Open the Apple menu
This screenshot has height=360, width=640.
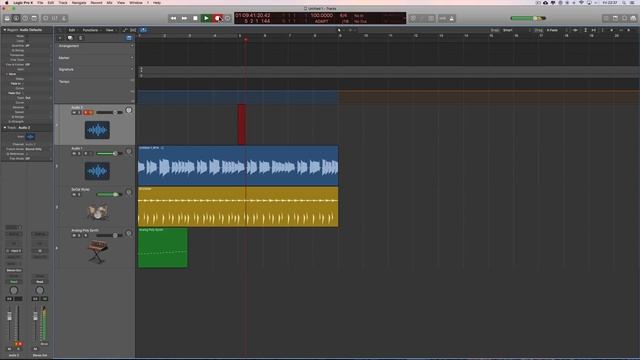point(7,2)
